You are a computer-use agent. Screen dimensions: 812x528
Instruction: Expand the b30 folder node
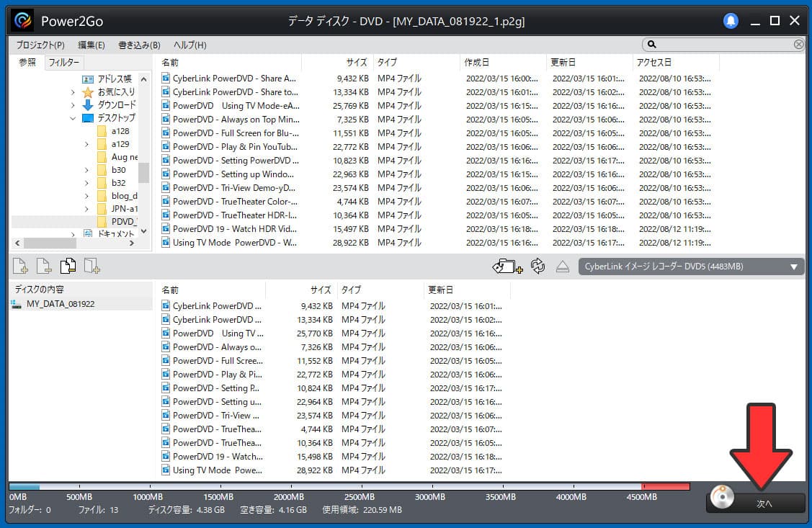[x=86, y=170]
